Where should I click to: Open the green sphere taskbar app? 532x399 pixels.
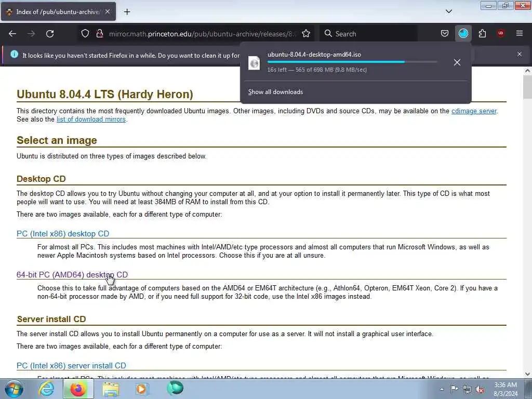click(x=175, y=388)
